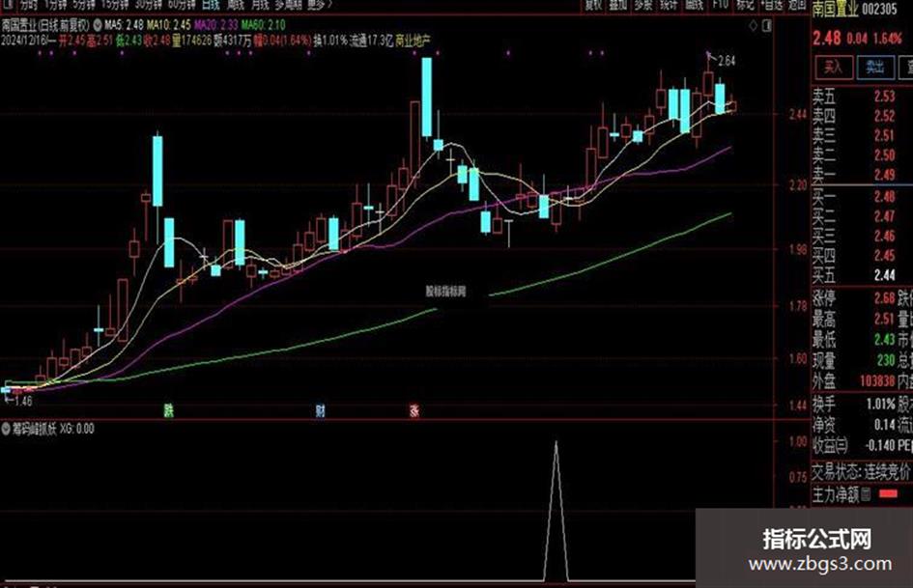This screenshot has height=588, width=913.
Task: Open the 复权 adjustment options
Action: pos(593,5)
